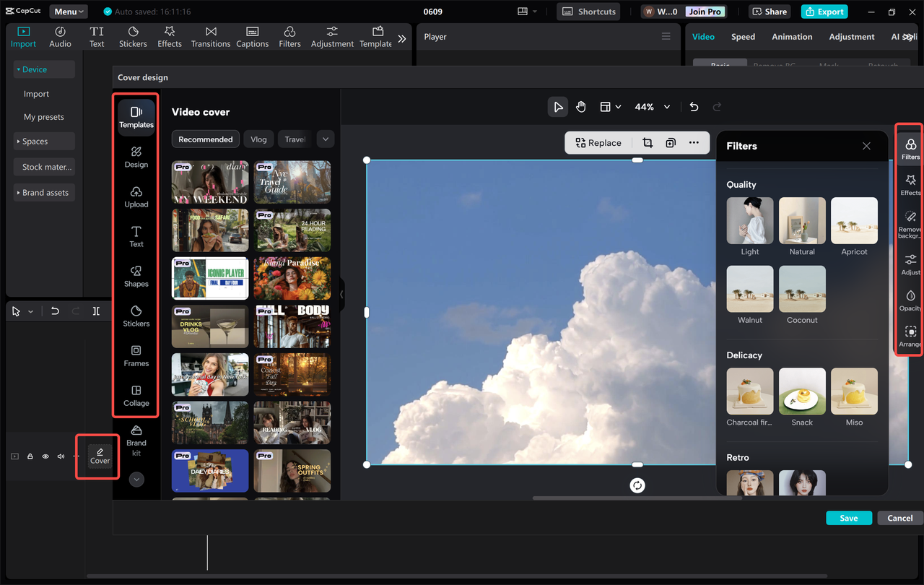924x585 pixels.
Task: Open the Arrange options panel
Action: coord(909,334)
